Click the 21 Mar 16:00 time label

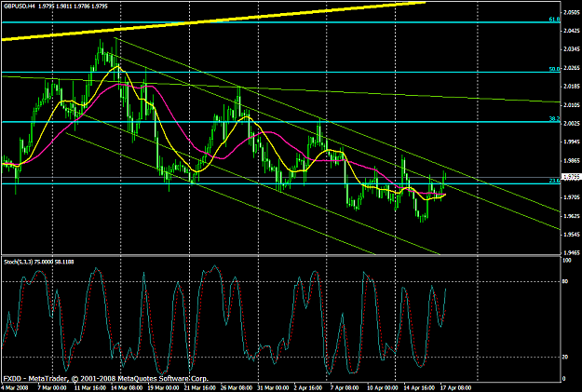click(x=200, y=388)
